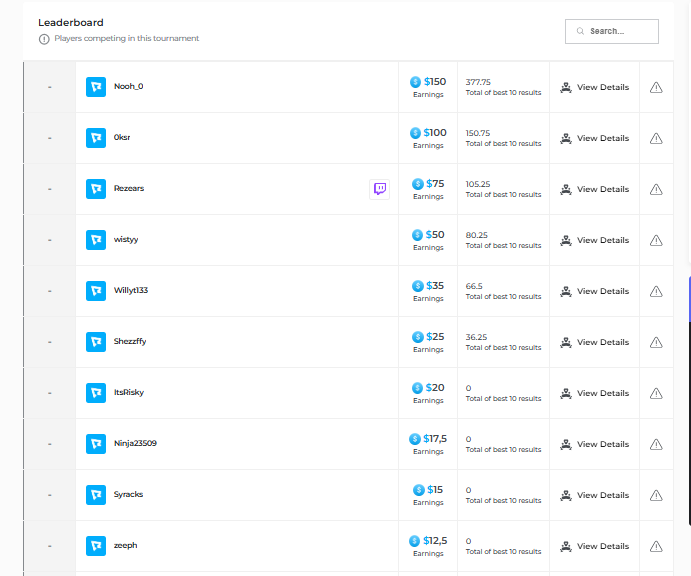Open View Details for Rezears
691x576 pixels.
(x=594, y=190)
